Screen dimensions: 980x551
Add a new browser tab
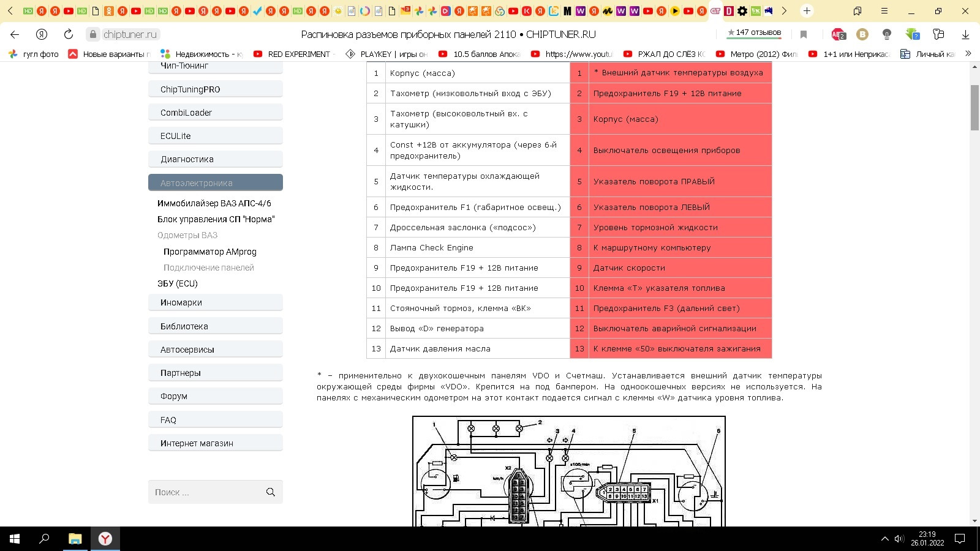(x=807, y=11)
